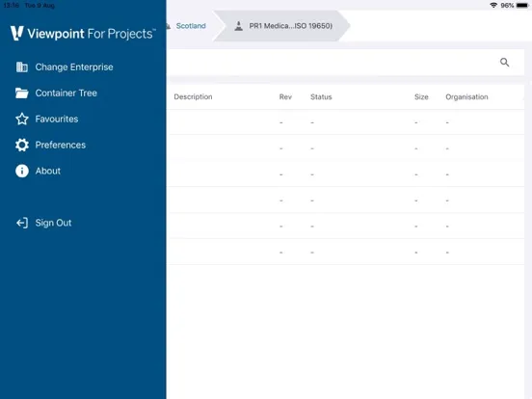Screen dimensions: 532x399
Task: Select the Favourites star icon
Action: click(22, 120)
